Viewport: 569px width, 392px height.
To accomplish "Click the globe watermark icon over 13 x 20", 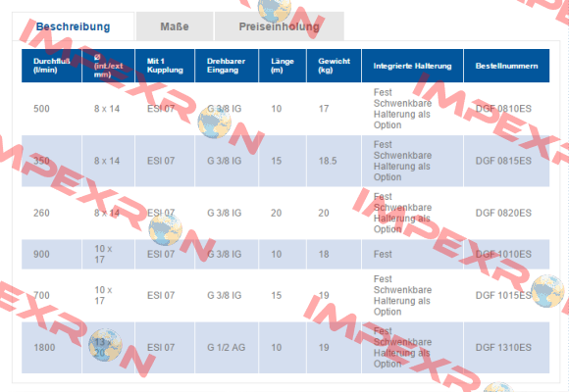I will click(105, 346).
